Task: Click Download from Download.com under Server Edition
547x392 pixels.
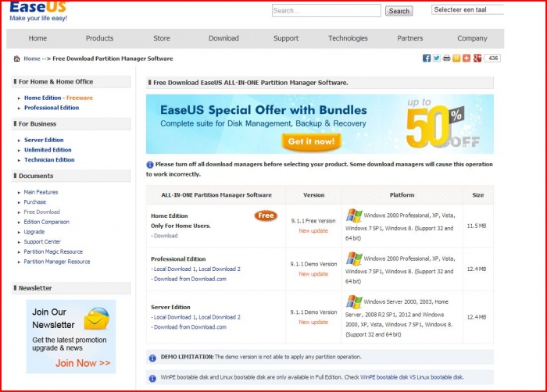Action: pos(190,327)
